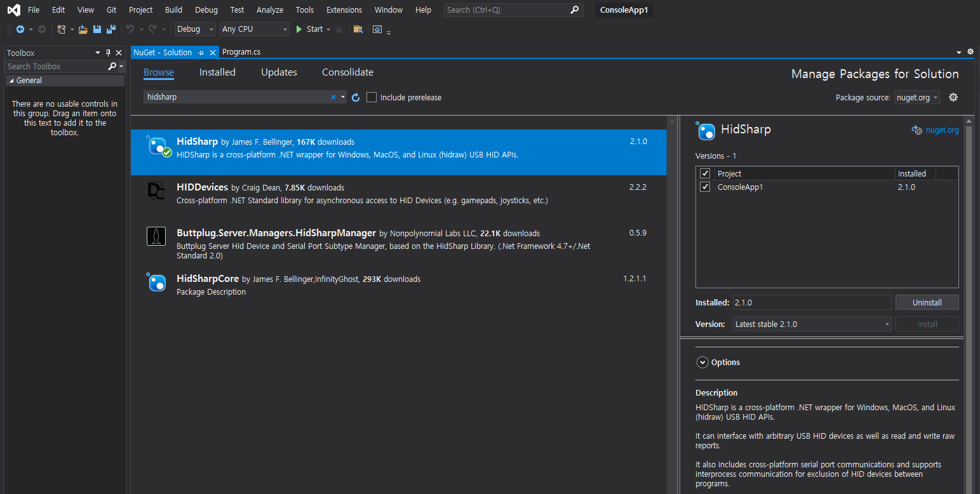Image resolution: width=980 pixels, height=494 pixels.
Task: Close the Toolbox panel
Action: [x=119, y=53]
